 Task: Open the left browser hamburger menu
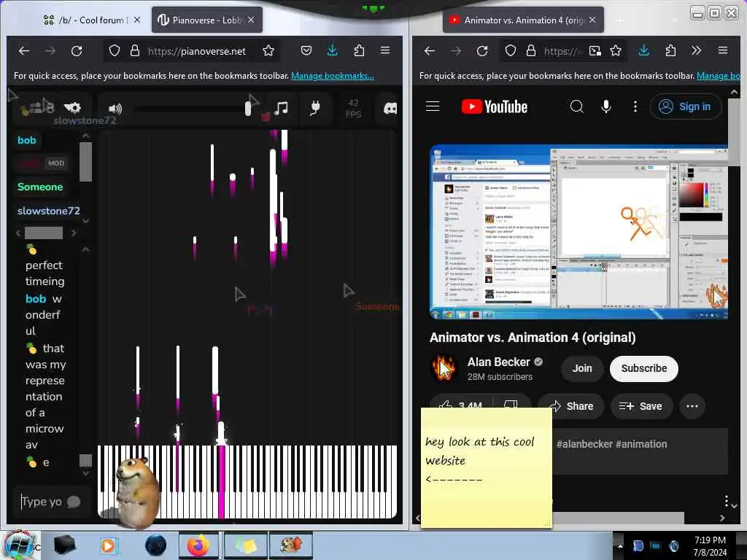click(x=385, y=50)
